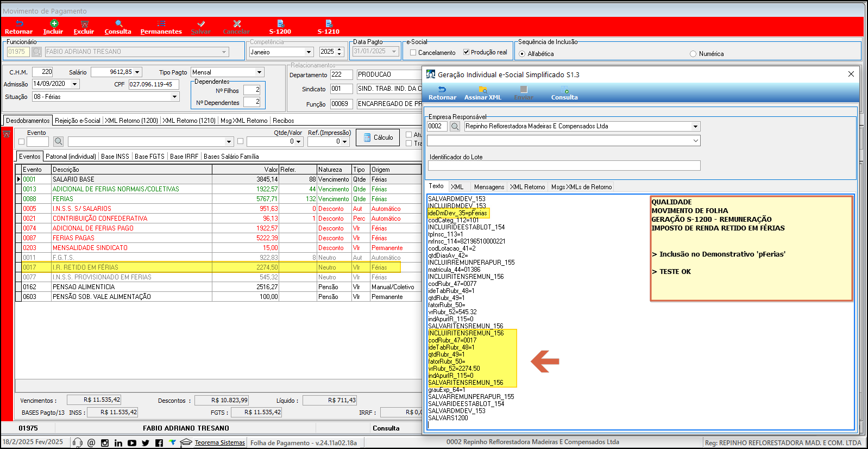Click the Assinar XML icon
This screenshot has width=868, height=449.
click(483, 90)
